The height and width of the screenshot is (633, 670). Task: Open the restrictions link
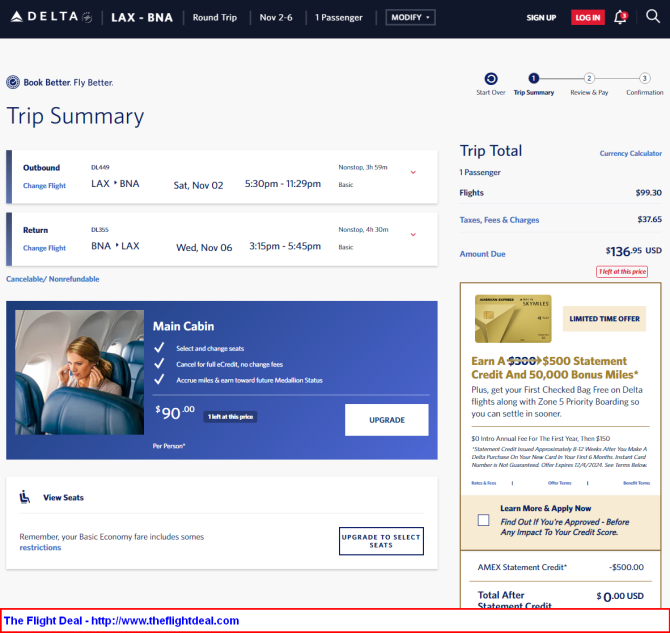click(40, 548)
